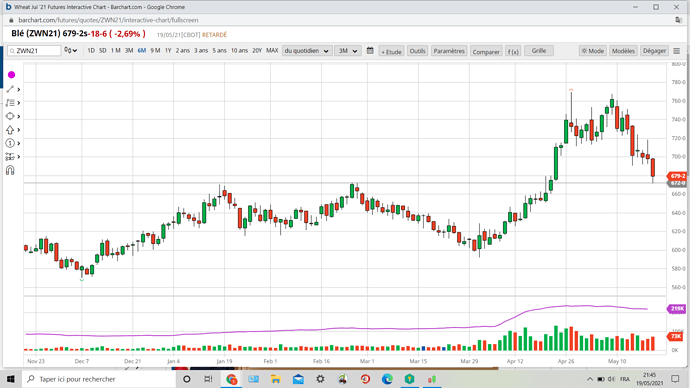Select the 6M chart period
The width and height of the screenshot is (690, 388).
click(x=142, y=51)
